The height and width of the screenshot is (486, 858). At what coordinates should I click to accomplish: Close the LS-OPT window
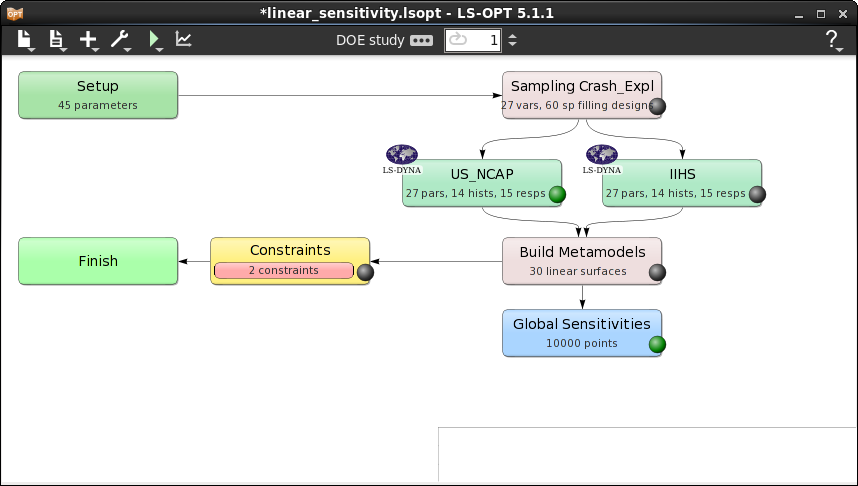coord(843,14)
